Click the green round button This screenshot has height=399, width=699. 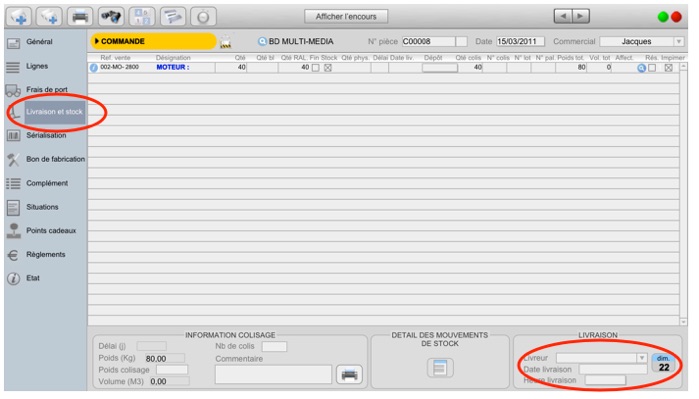663,17
